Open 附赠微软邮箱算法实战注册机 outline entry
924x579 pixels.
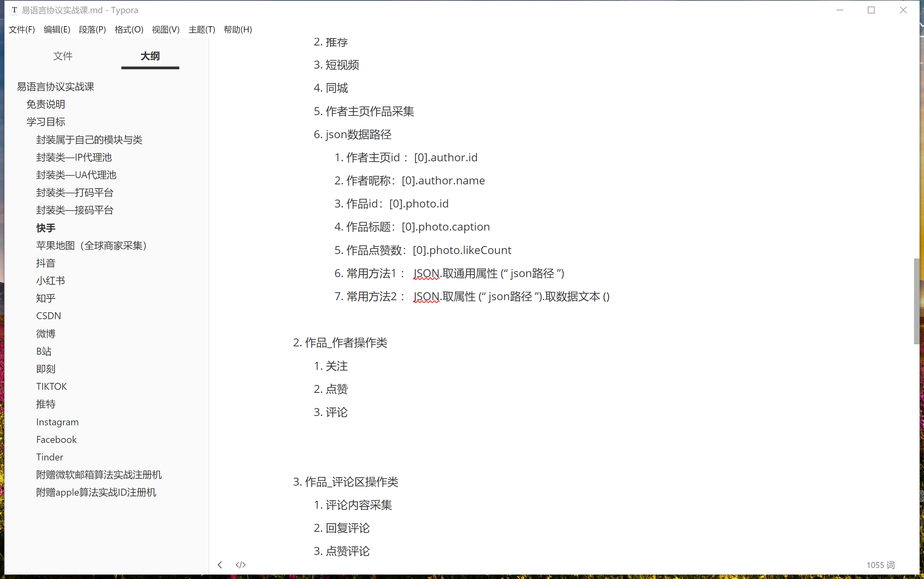[99, 475]
